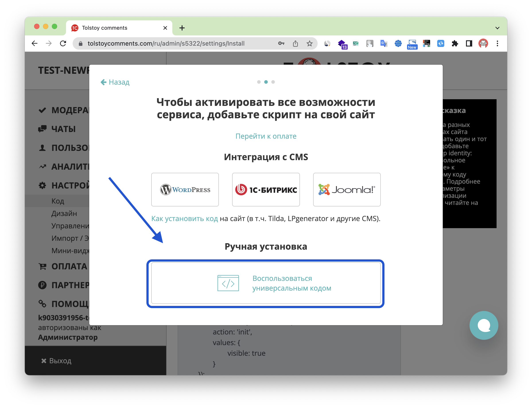Image resolution: width=532 pixels, height=408 pixels.
Task: Click the users person icon
Action: [42, 148]
